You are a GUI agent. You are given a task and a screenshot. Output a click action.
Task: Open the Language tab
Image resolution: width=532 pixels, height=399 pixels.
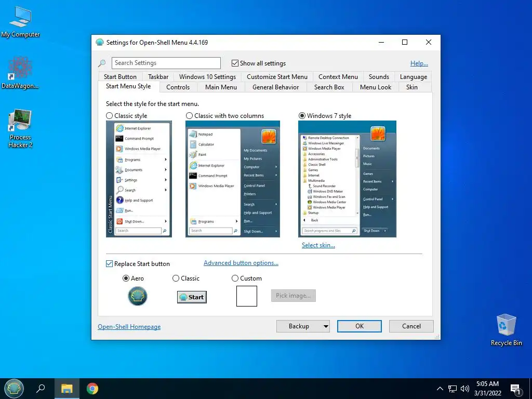click(413, 77)
